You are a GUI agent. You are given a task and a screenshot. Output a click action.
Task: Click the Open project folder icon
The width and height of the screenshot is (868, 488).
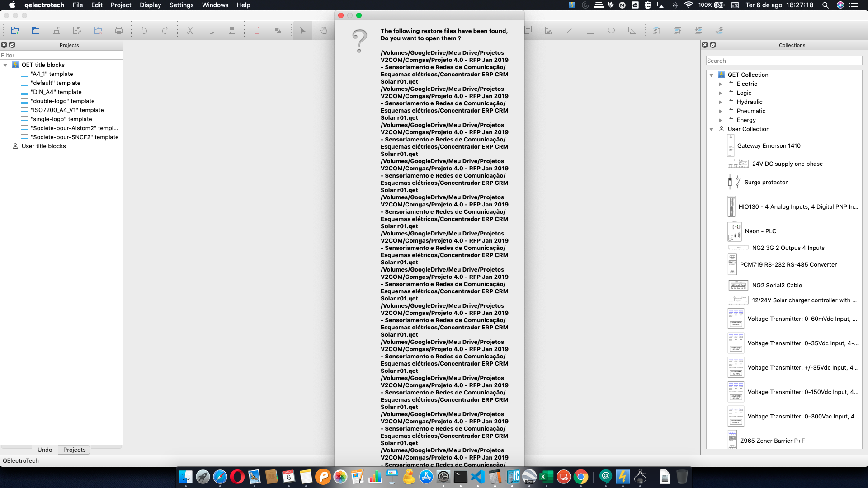point(36,30)
